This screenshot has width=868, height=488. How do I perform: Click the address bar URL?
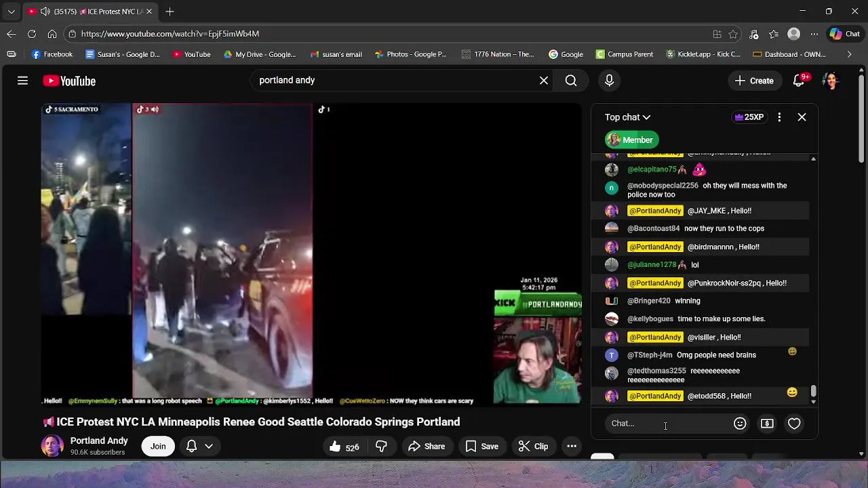tap(170, 34)
